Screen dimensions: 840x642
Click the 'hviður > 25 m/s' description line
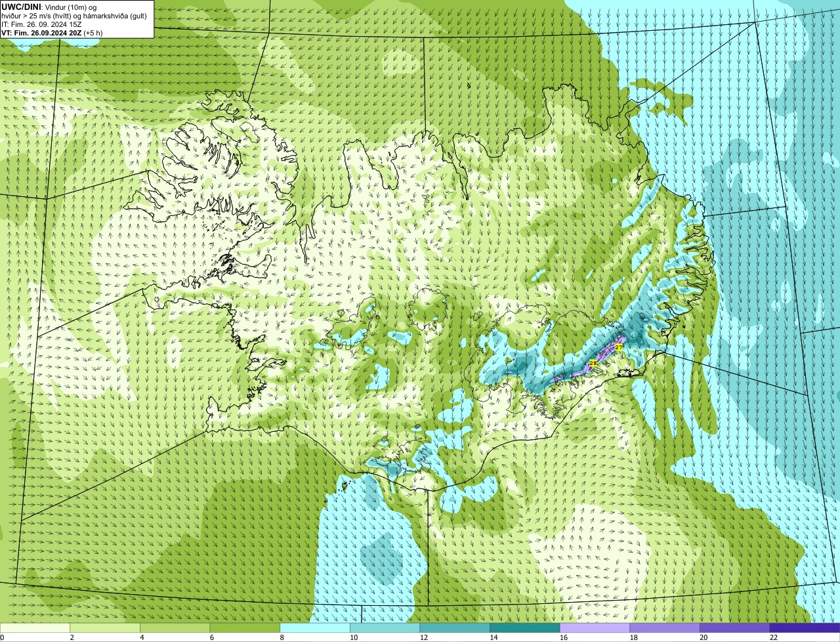coord(74,16)
